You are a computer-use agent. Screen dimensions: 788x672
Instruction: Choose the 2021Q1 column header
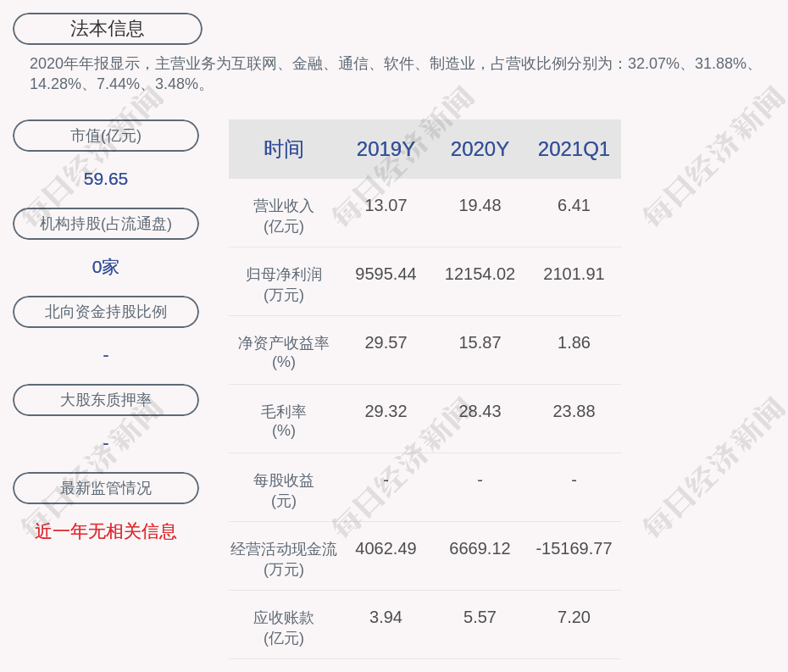(x=574, y=149)
